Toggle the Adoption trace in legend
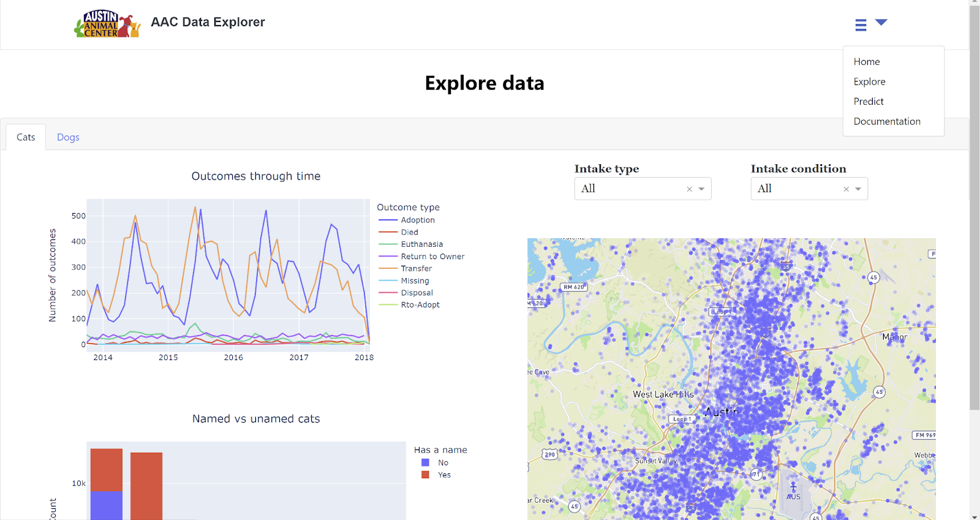Viewport: 980px width, 520px height. (x=407, y=220)
